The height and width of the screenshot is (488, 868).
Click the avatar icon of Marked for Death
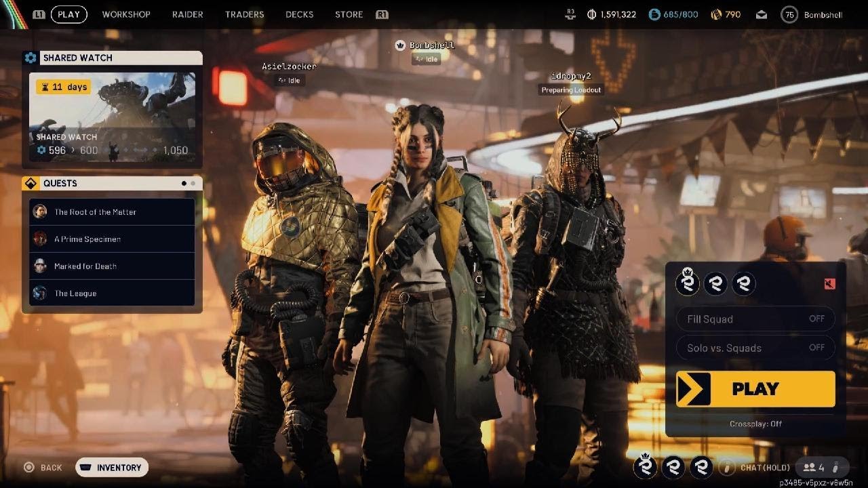[40, 266]
